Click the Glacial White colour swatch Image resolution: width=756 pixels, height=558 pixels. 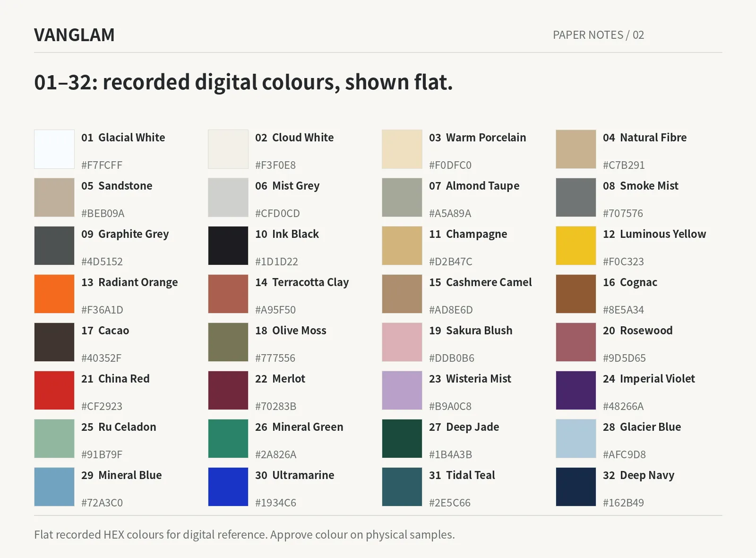pos(54,149)
